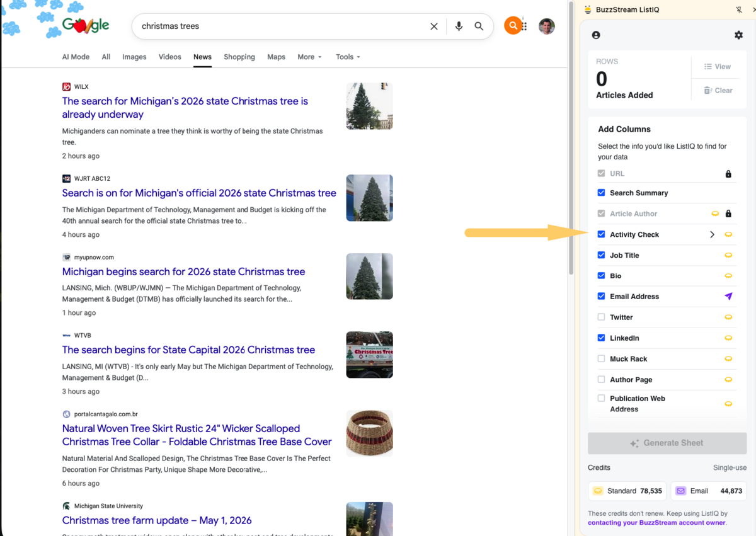Open ListIQ account profile icon

pos(596,35)
